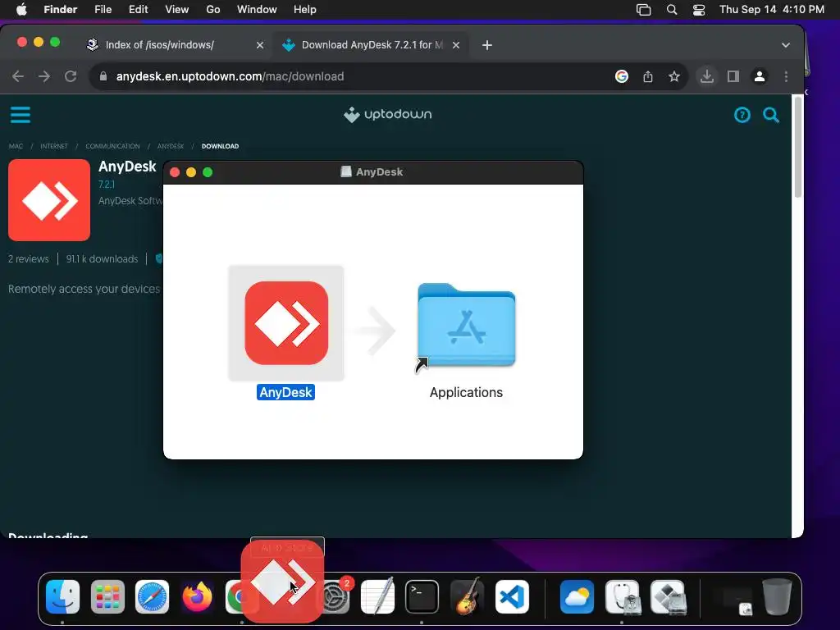Click the AnyDesk app logo on webpage
Screen dimensions: 840x630
(49, 200)
